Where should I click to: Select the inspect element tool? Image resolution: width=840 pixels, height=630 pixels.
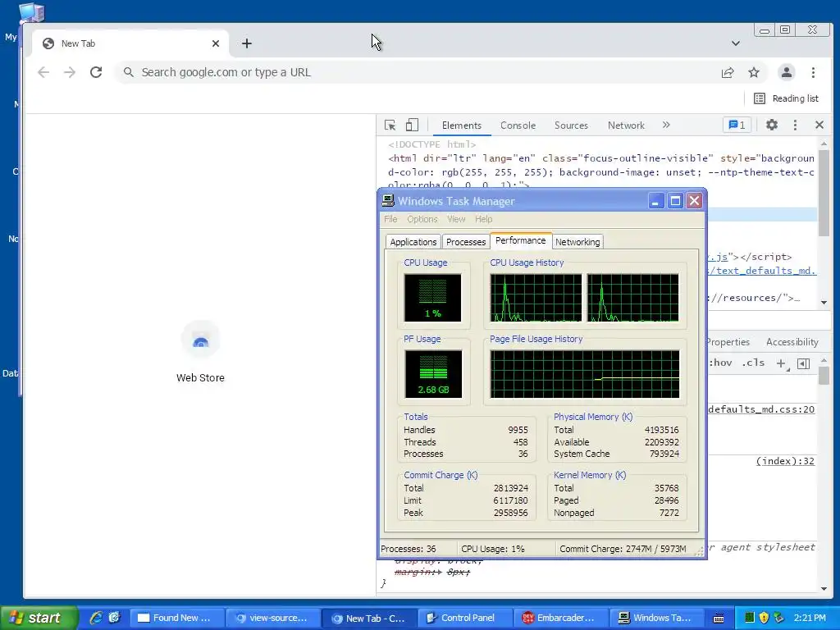(x=390, y=125)
